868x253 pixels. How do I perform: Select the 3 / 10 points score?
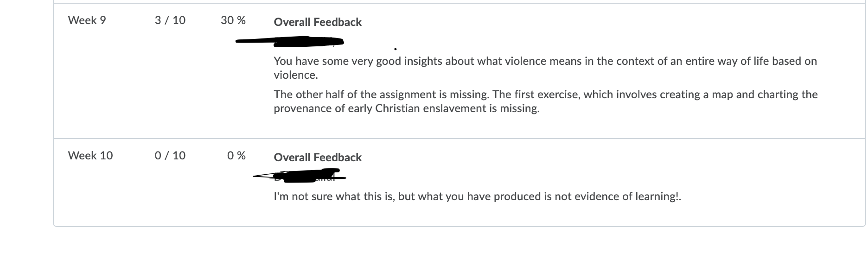click(x=170, y=20)
